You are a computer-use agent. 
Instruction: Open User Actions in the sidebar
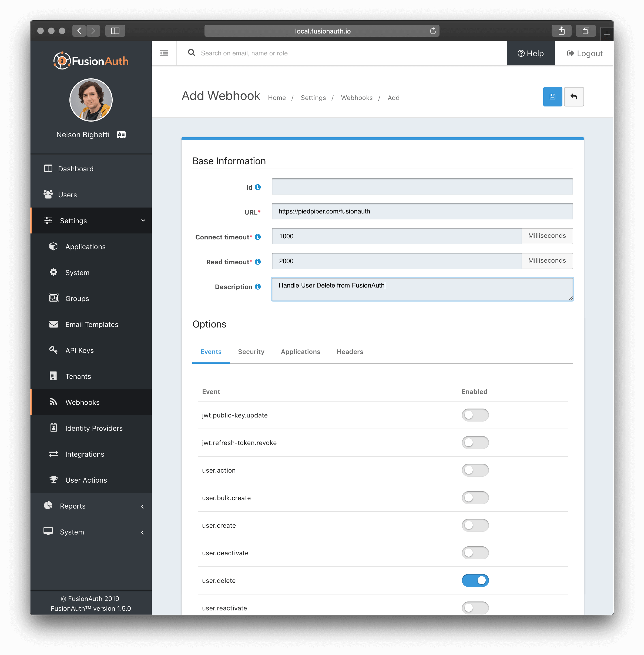[91, 480]
